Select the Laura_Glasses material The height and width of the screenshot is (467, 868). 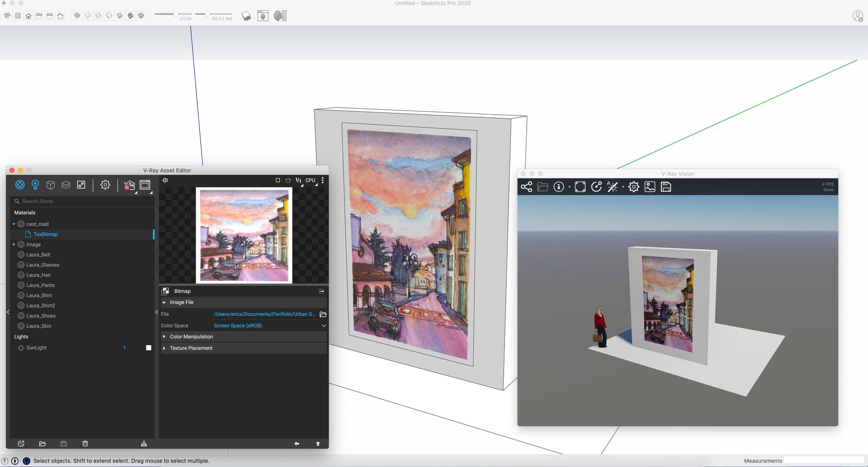[x=43, y=265]
